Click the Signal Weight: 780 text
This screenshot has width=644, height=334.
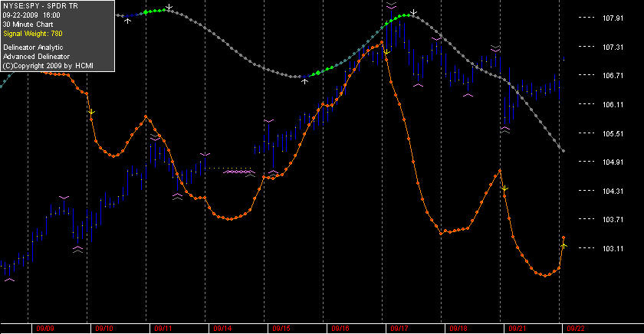pos(33,34)
